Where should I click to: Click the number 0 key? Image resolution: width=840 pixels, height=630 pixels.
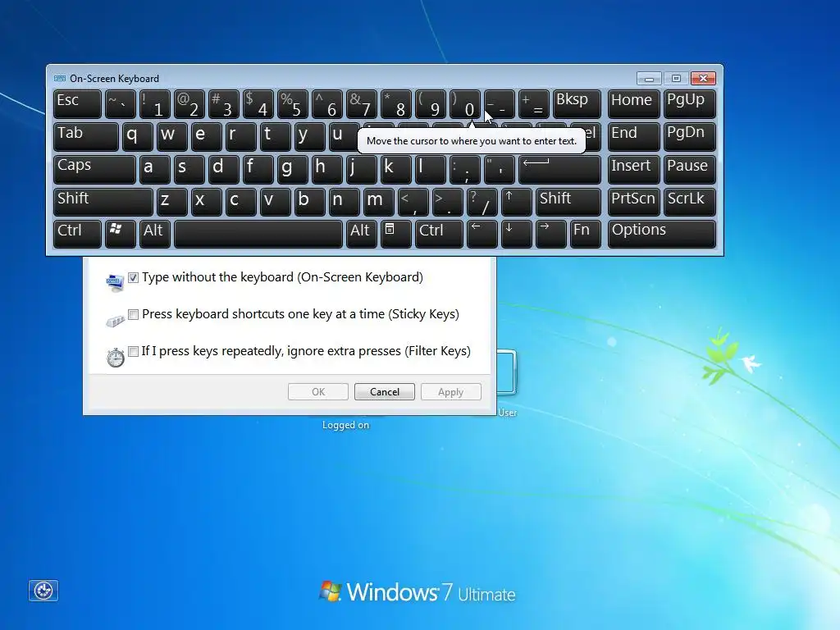465,104
